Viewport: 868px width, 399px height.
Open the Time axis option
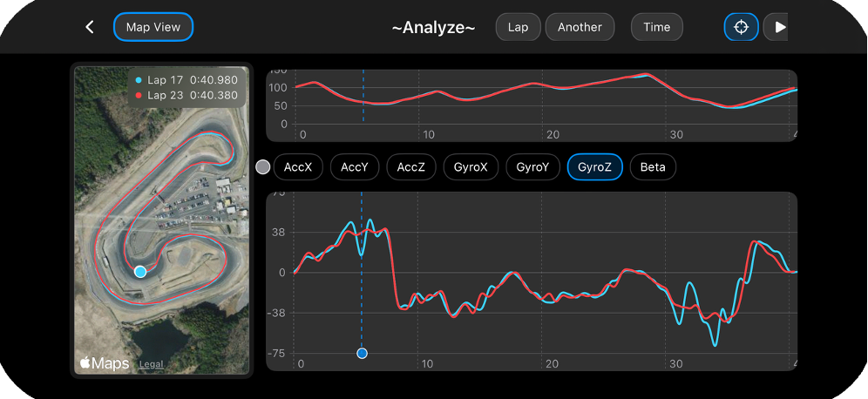coord(657,27)
